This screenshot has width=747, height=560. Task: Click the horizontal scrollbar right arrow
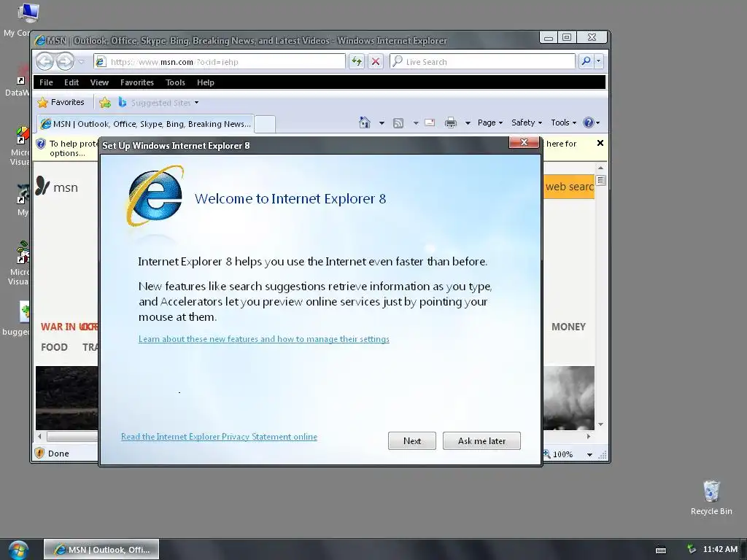tap(589, 436)
